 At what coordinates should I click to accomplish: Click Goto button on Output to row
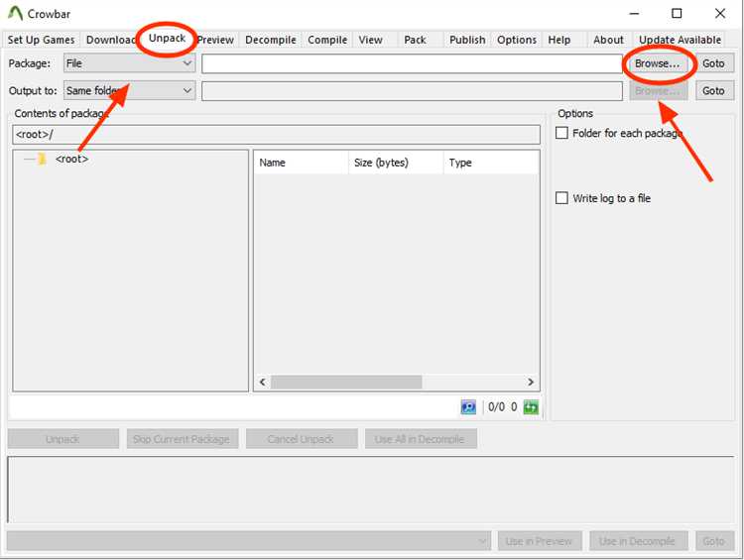click(x=714, y=90)
